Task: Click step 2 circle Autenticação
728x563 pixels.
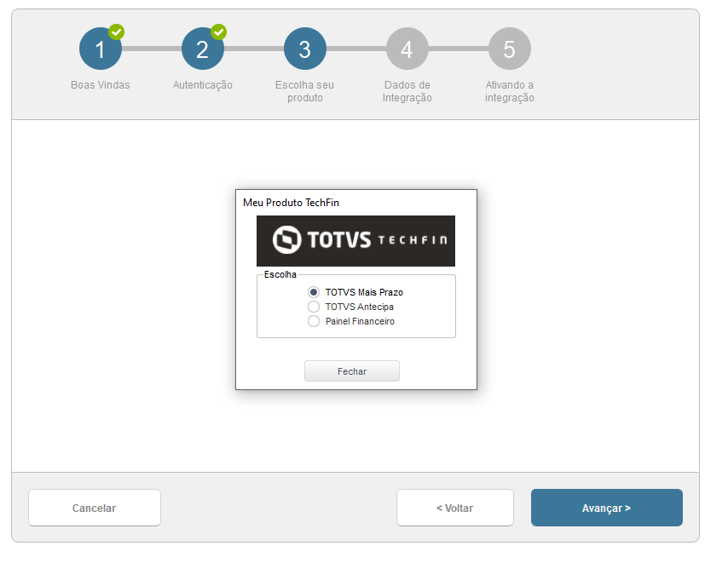Action: tap(202, 49)
